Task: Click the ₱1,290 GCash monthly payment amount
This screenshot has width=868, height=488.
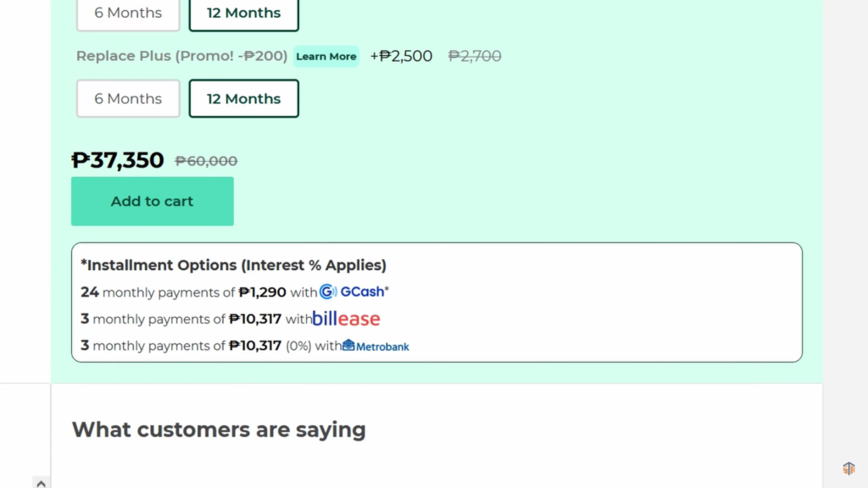Action: [x=263, y=292]
